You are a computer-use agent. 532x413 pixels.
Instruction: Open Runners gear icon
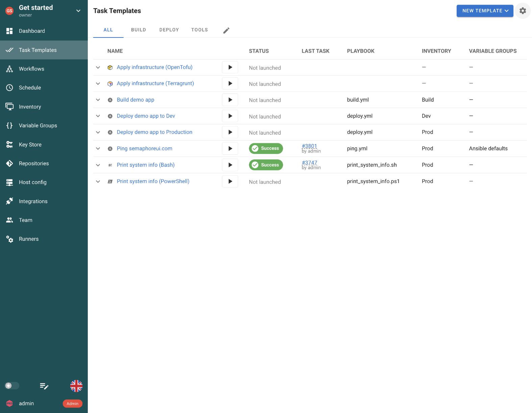coord(9,239)
